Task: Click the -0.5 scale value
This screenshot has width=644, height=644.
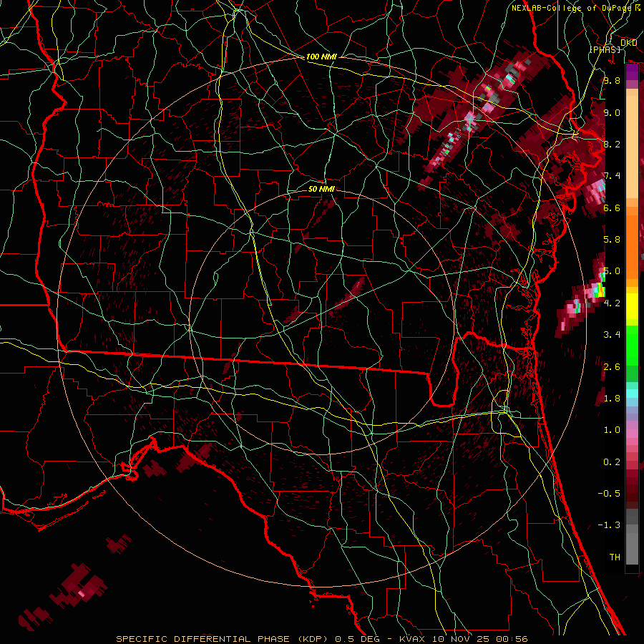Action: pos(609,493)
